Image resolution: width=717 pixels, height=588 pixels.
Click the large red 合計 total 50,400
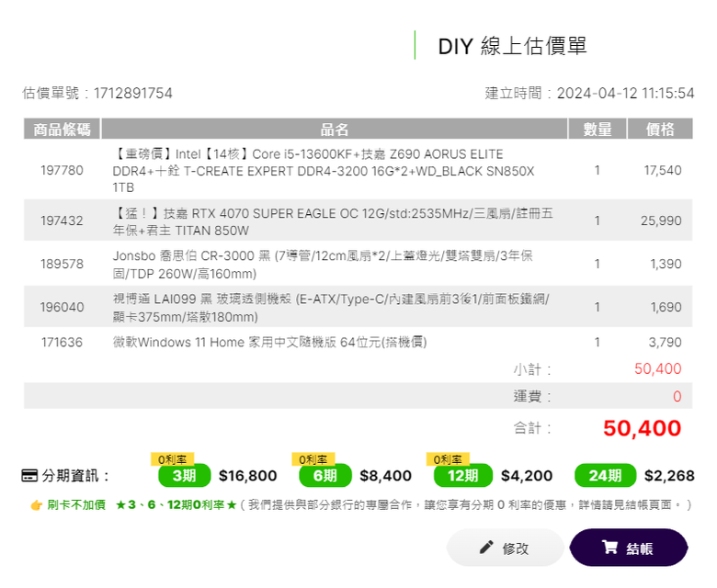643,428
